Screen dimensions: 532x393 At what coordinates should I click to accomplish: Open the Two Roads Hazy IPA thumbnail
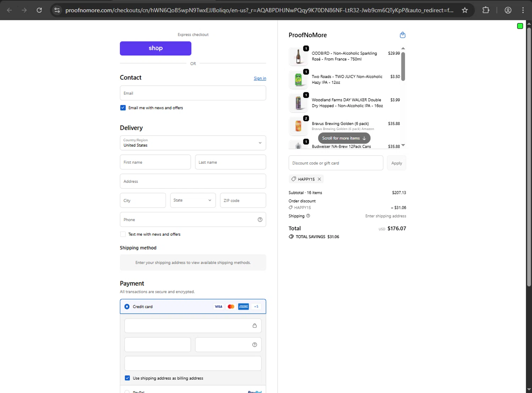coord(298,80)
